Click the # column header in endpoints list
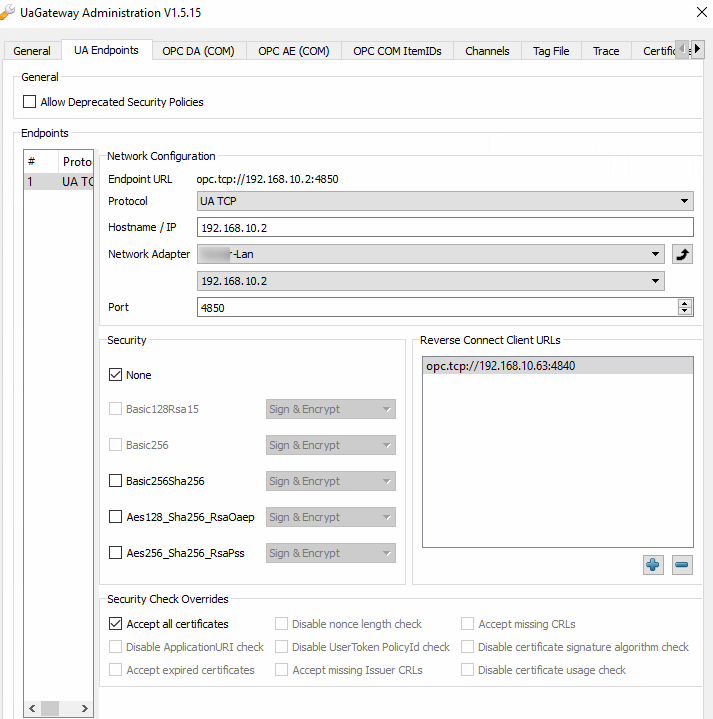Image resolution: width=713 pixels, height=719 pixels. pos(41,161)
